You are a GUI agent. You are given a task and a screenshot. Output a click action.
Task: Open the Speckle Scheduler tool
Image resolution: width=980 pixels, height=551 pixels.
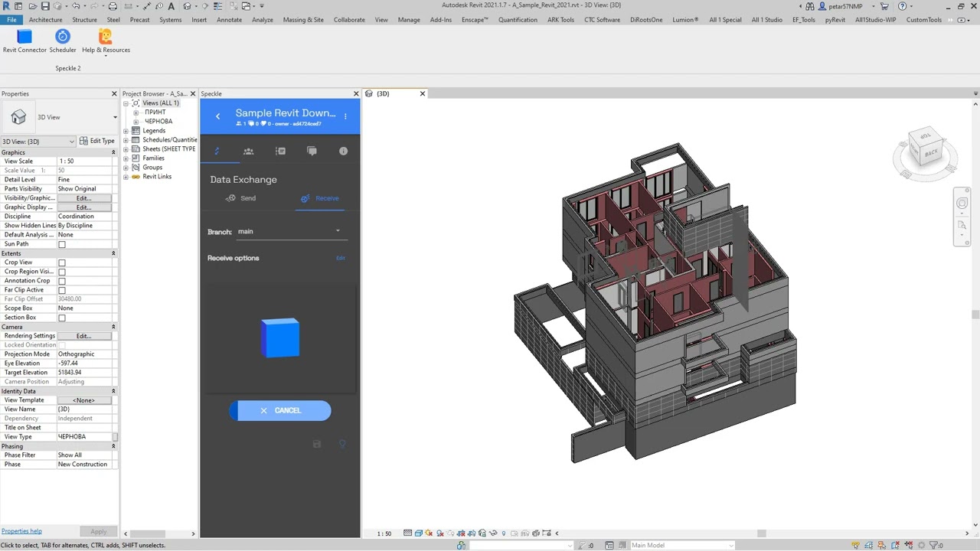click(63, 37)
